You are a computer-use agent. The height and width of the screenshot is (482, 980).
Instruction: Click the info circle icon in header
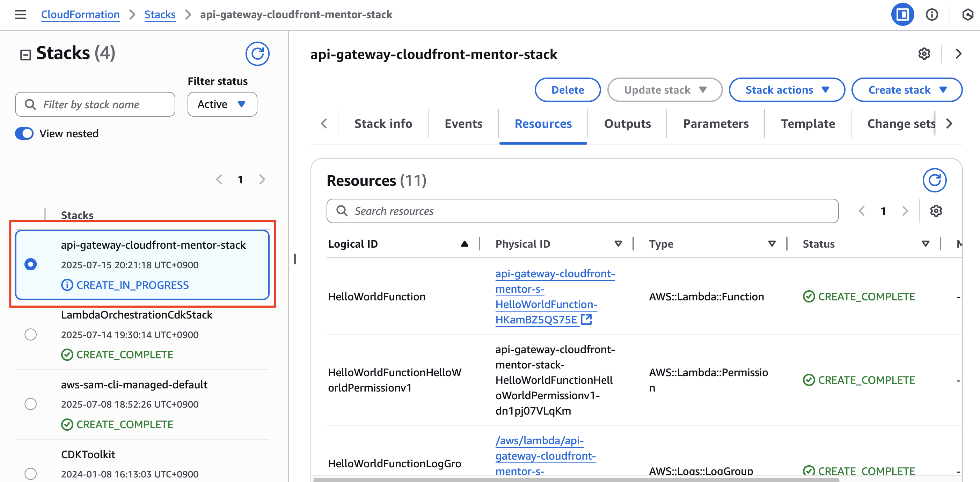pos(931,14)
